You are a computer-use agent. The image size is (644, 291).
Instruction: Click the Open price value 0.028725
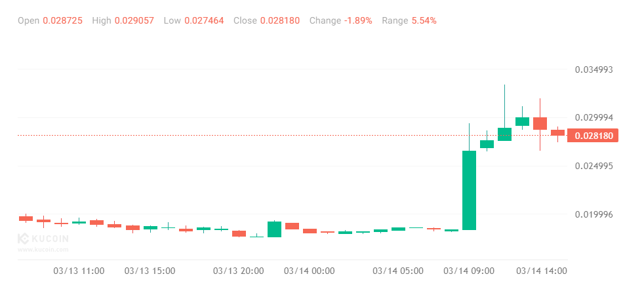(62, 20)
